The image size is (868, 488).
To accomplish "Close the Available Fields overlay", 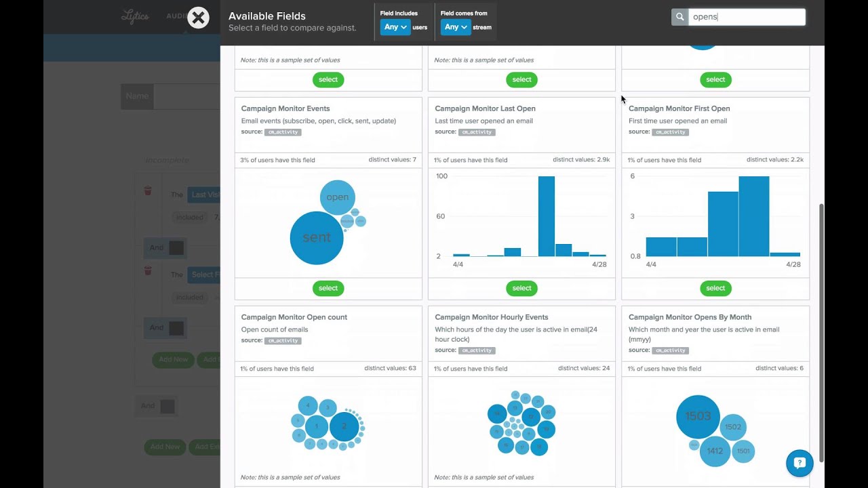I will point(198,18).
